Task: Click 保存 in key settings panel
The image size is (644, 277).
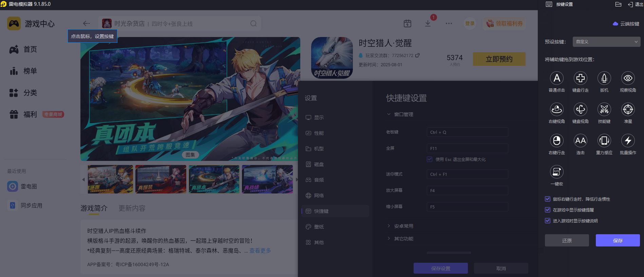Action: coord(618,240)
